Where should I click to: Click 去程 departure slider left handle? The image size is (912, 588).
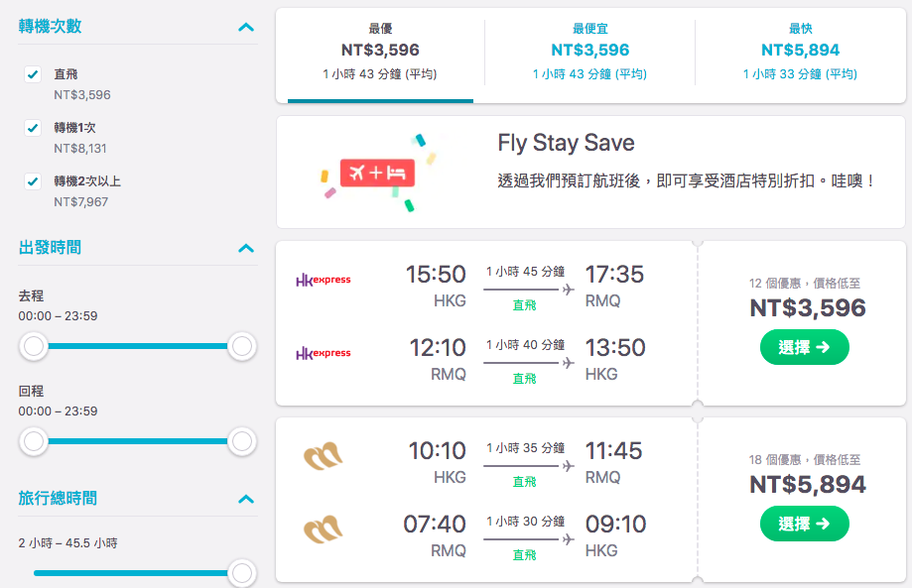34,346
